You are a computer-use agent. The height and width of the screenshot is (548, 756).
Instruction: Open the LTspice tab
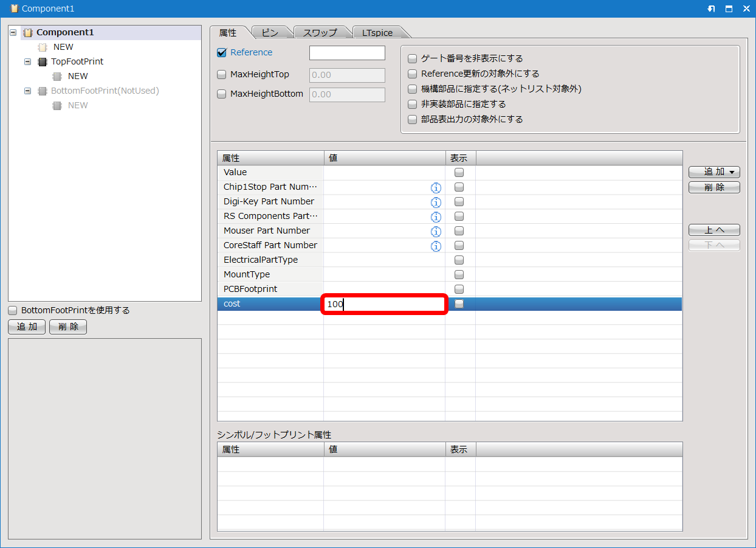pyautogui.click(x=377, y=33)
